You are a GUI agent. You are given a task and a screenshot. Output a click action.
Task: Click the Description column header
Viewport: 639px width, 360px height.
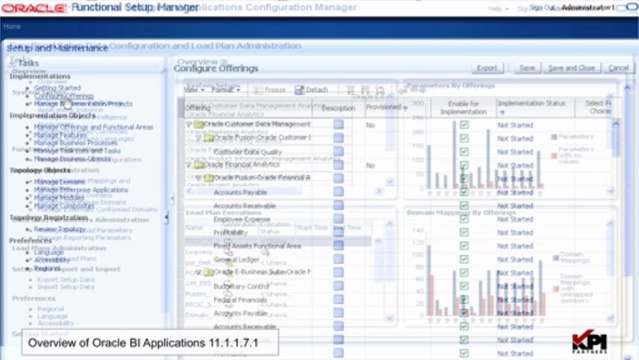338,108
